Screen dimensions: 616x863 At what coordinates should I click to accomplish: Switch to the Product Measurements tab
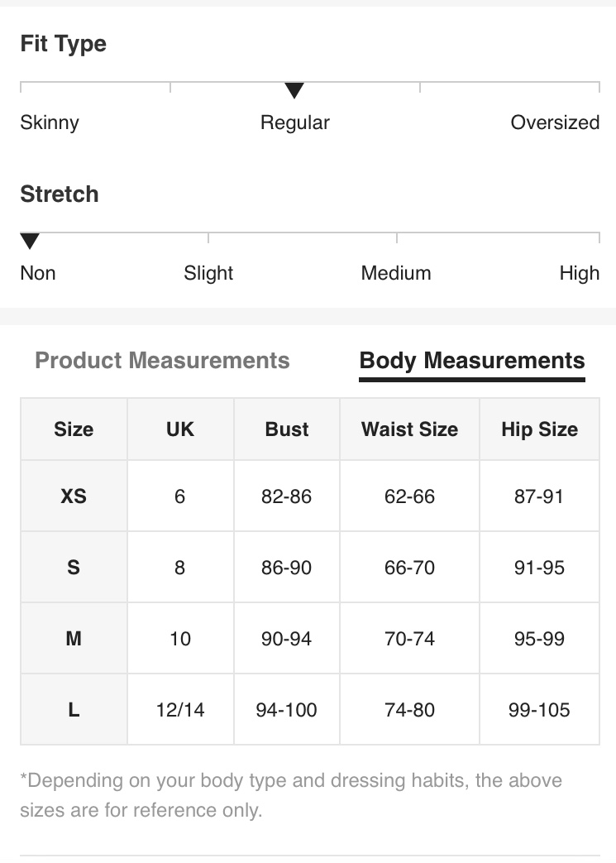click(x=162, y=361)
